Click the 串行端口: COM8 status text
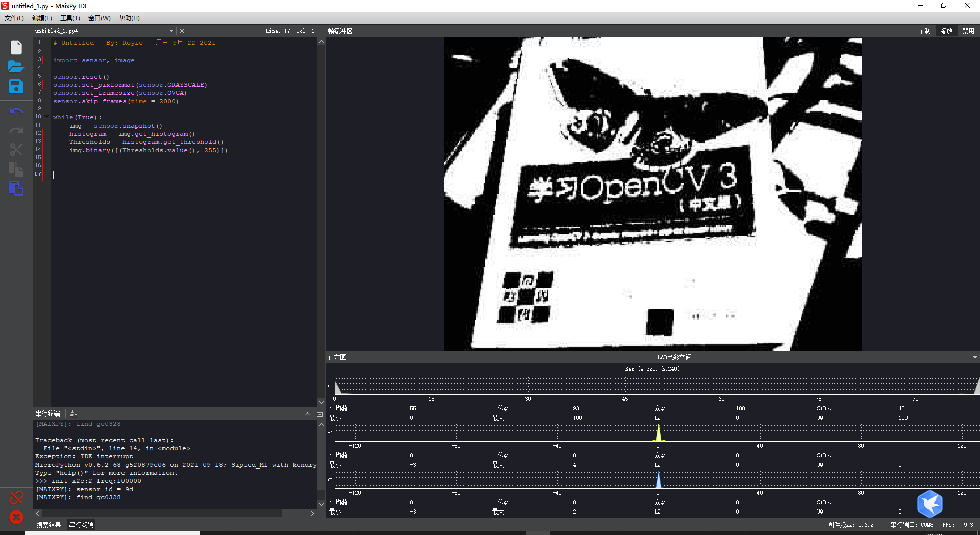 point(912,525)
